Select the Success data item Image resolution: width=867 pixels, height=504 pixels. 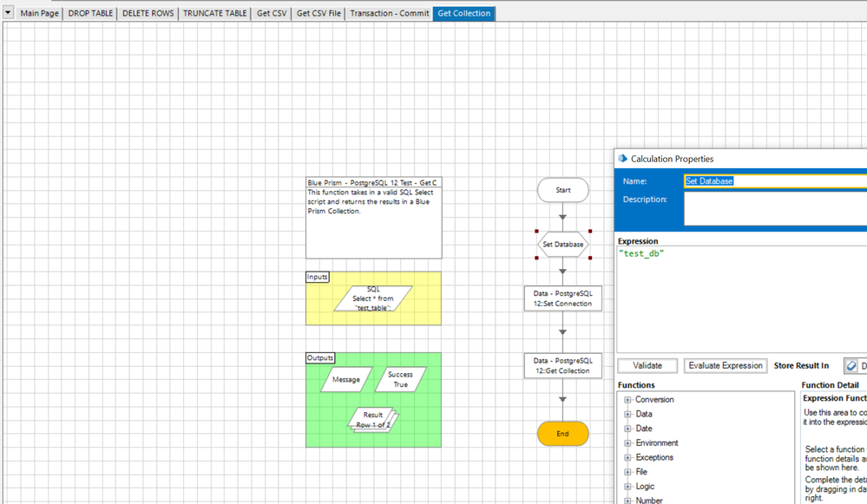click(x=400, y=380)
